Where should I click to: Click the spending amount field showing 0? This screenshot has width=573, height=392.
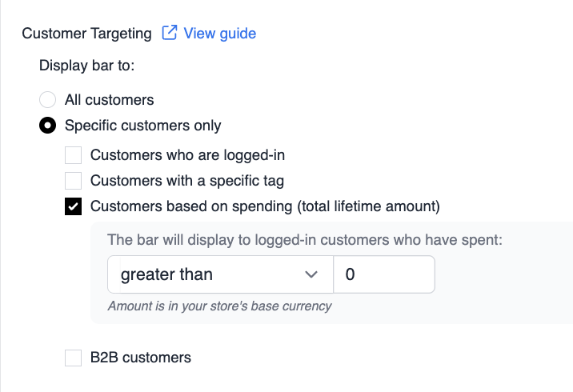click(x=384, y=274)
